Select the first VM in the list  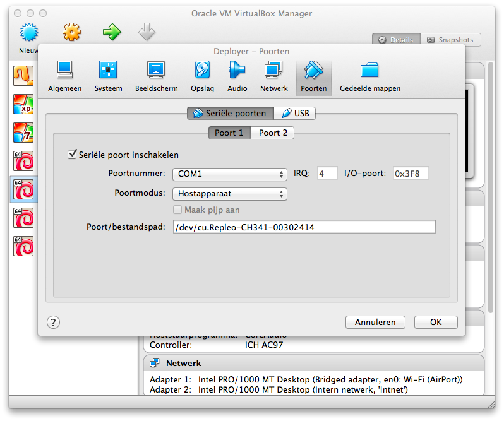23,76
